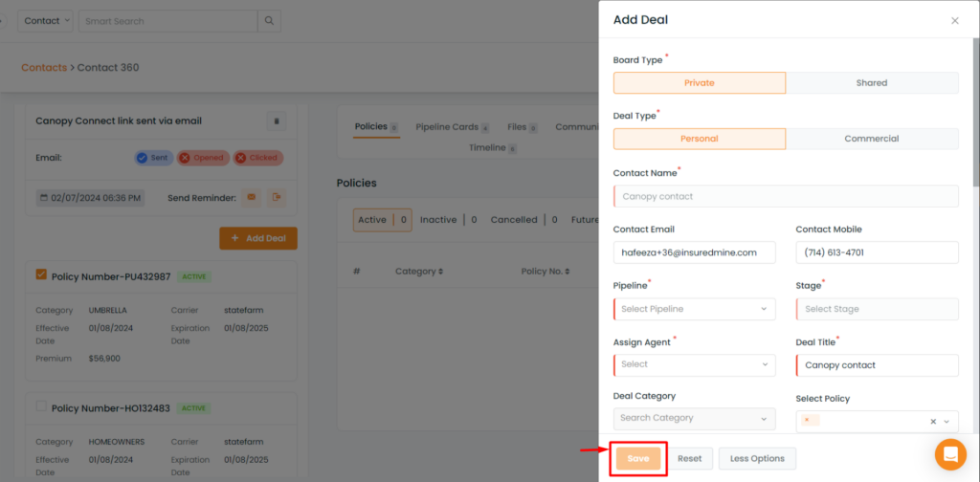Delete the Canopy Connect link card

click(277, 121)
